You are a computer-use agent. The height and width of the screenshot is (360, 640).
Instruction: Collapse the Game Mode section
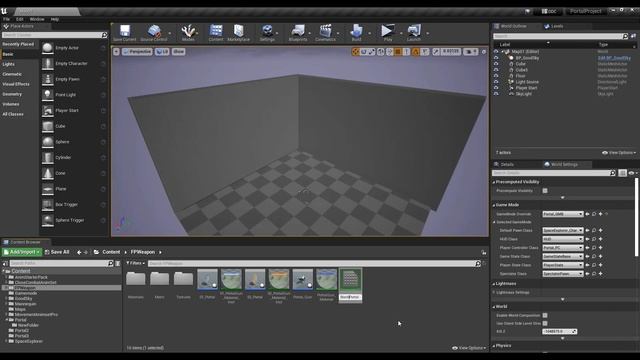(494, 205)
